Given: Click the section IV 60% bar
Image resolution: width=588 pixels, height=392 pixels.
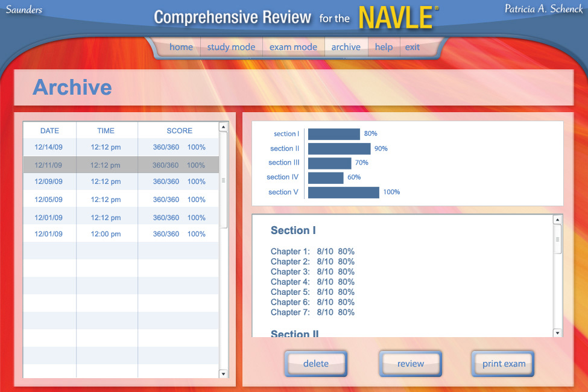Looking at the screenshot, I should [326, 178].
